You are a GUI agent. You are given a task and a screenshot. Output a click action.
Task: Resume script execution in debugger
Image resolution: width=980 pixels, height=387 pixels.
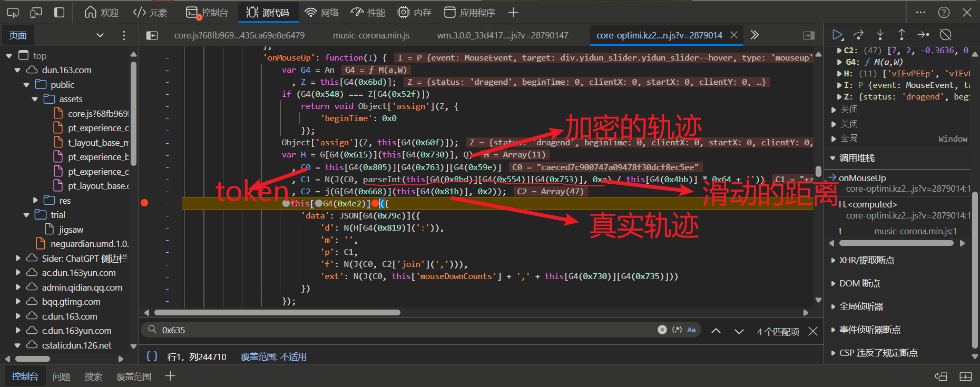[x=837, y=35]
